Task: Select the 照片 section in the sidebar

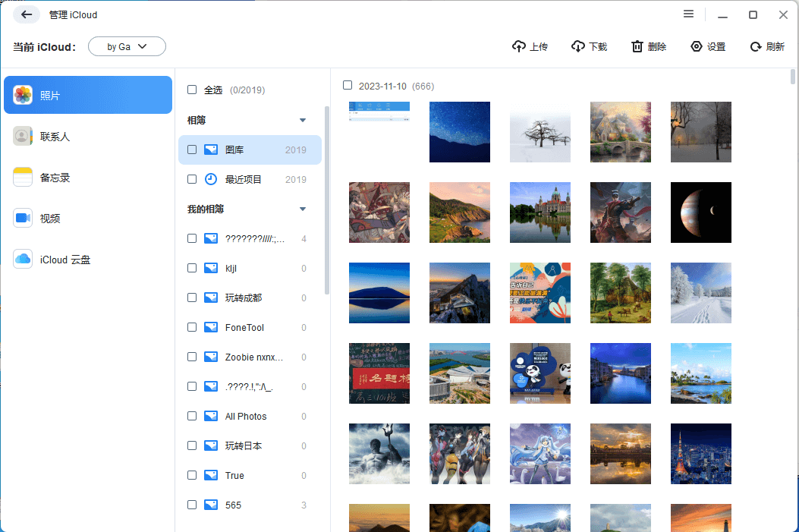Action: [x=88, y=94]
